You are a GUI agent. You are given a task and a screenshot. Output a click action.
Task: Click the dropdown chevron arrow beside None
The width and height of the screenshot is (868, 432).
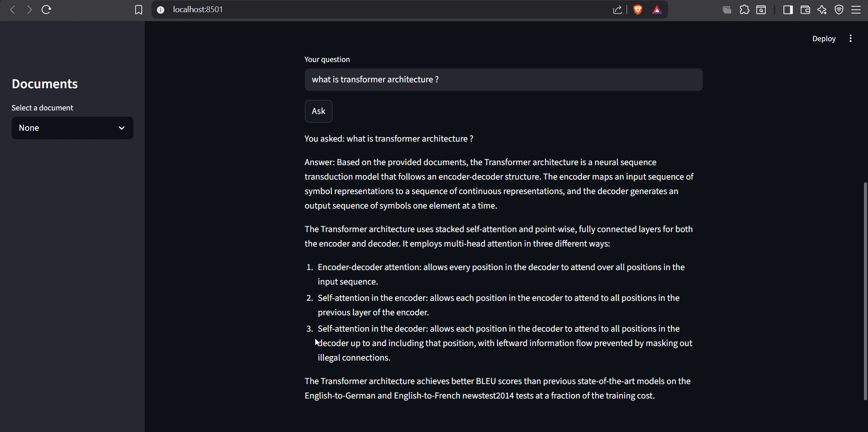click(x=122, y=128)
